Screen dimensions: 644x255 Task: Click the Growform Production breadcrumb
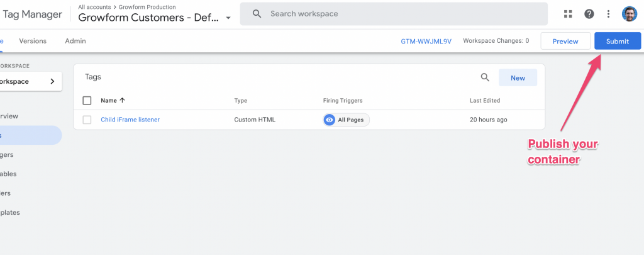[x=147, y=7]
